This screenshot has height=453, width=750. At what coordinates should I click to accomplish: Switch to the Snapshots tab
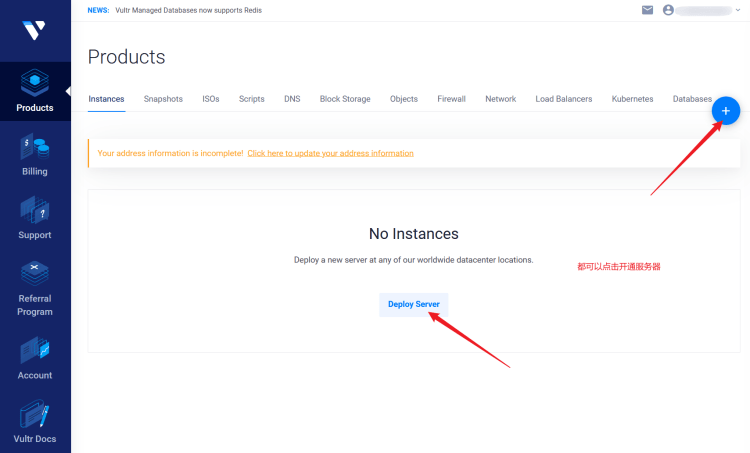click(163, 99)
